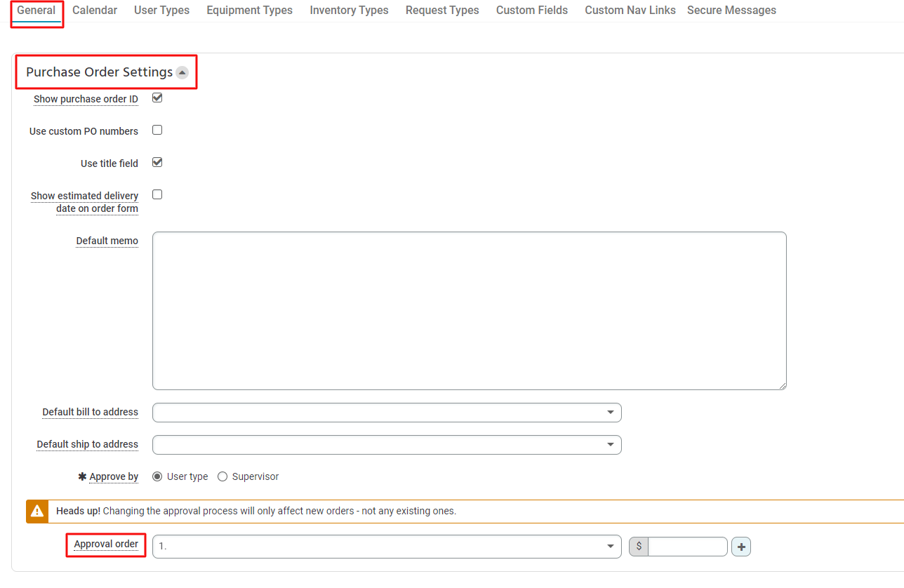Enable Show estimated delivery date on order form
This screenshot has width=904, height=588.
click(157, 194)
